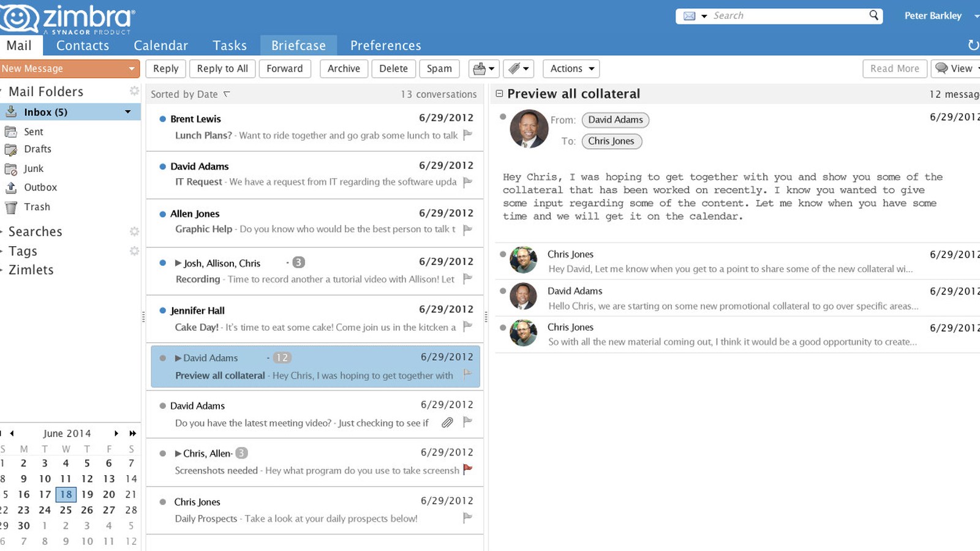
Task: Open the search type dropdown arrow
Action: click(x=704, y=17)
